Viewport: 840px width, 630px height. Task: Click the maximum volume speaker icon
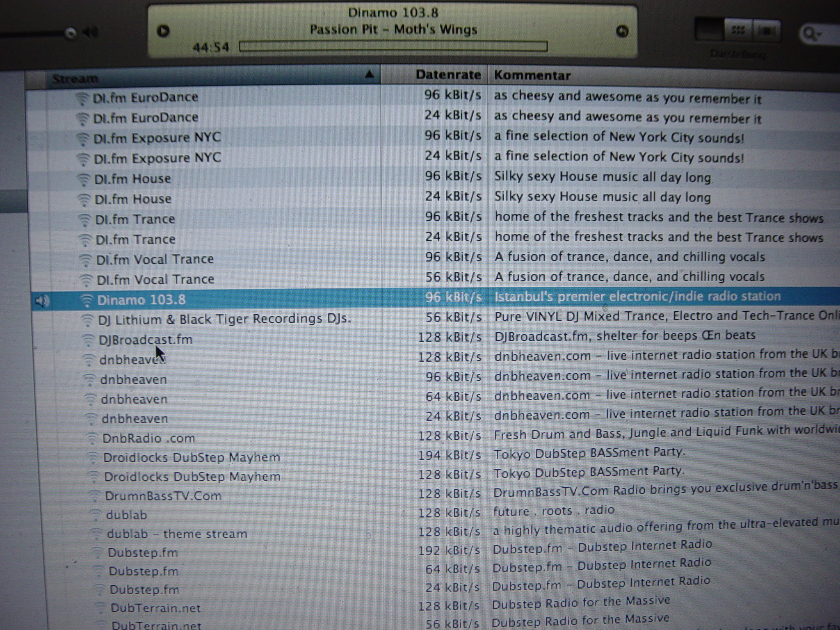pyautogui.click(x=90, y=32)
